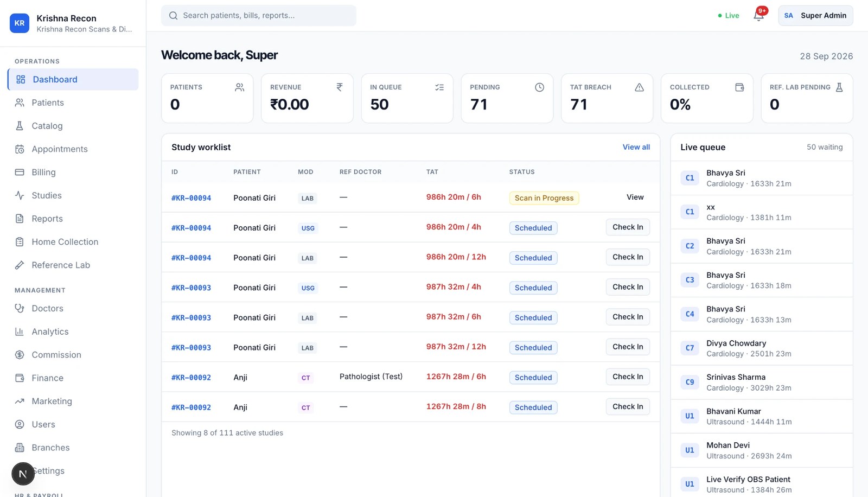Select Mohan Devi queue entry

pyautogui.click(x=762, y=450)
